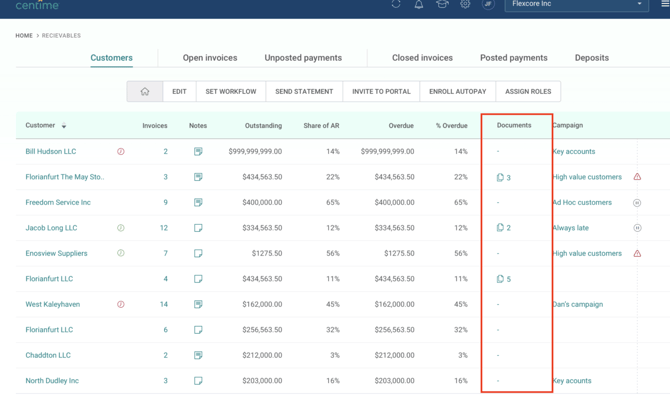Open the settings gear icon
This screenshot has height=405, width=670.
coord(465,4)
